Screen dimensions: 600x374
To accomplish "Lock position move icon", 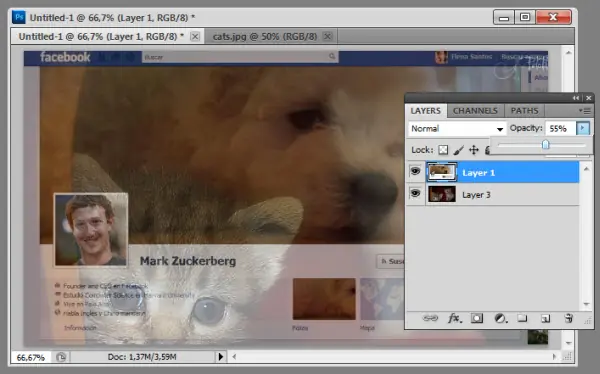I will (x=474, y=150).
